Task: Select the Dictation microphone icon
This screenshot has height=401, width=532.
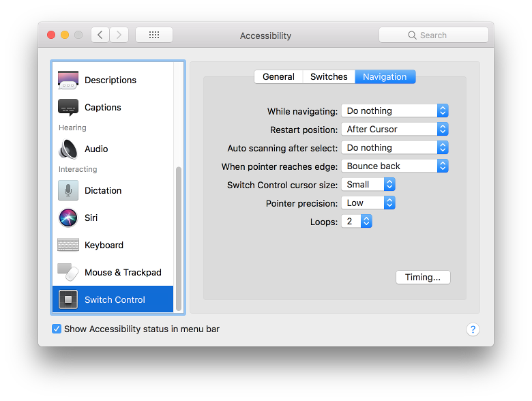Action: click(68, 190)
